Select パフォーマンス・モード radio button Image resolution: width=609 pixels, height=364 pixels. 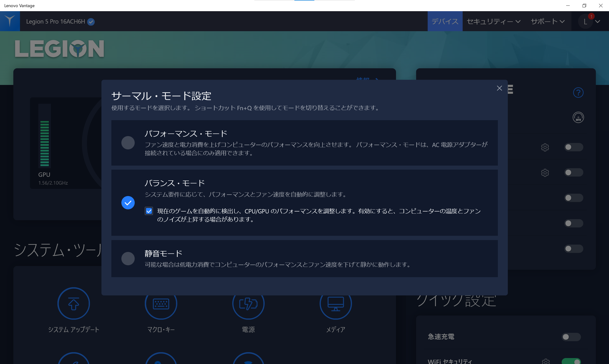click(x=128, y=143)
